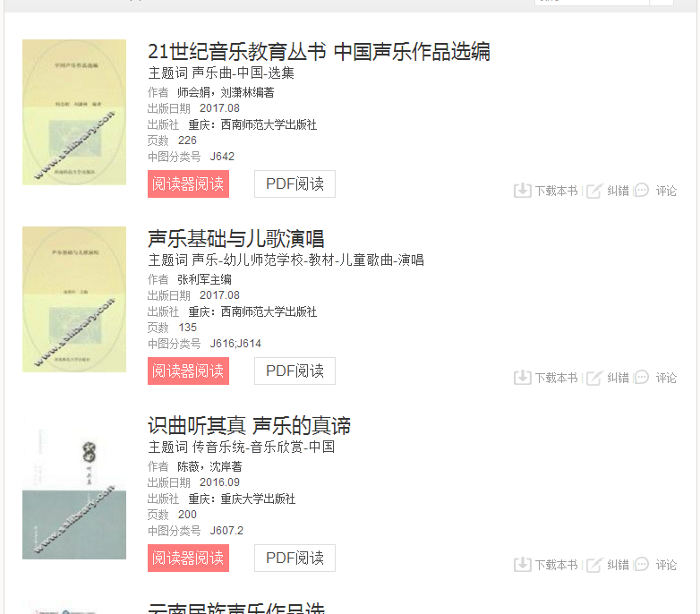The height and width of the screenshot is (614, 700).
Task: Click author 陈薇，沈岸著
Action: [x=209, y=466]
